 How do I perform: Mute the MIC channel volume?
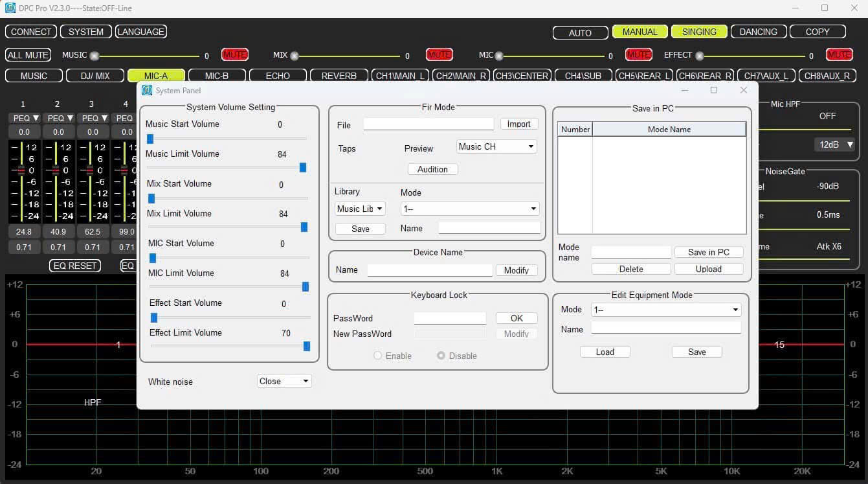(x=638, y=55)
